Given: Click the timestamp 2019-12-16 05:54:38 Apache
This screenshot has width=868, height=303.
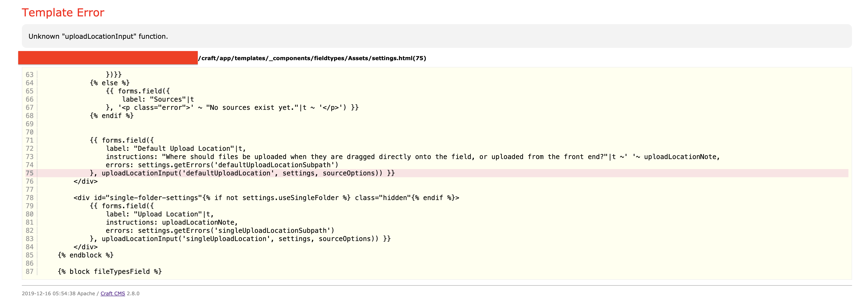Looking at the screenshot, I should (58, 294).
